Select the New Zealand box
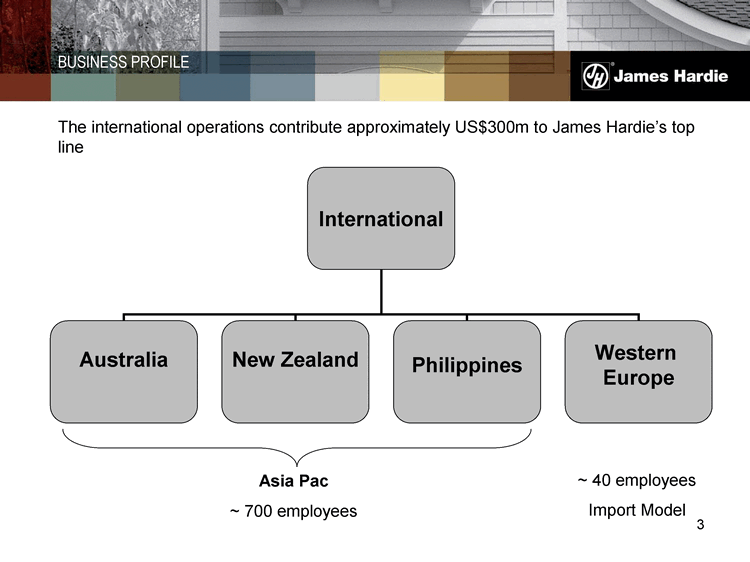Viewport: 750px width, 562px height. coord(295,371)
